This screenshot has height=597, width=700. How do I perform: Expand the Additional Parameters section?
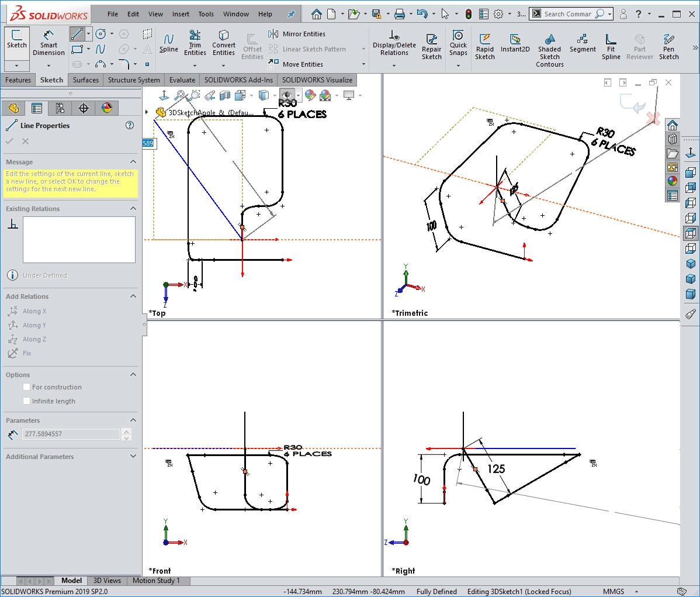(131, 457)
